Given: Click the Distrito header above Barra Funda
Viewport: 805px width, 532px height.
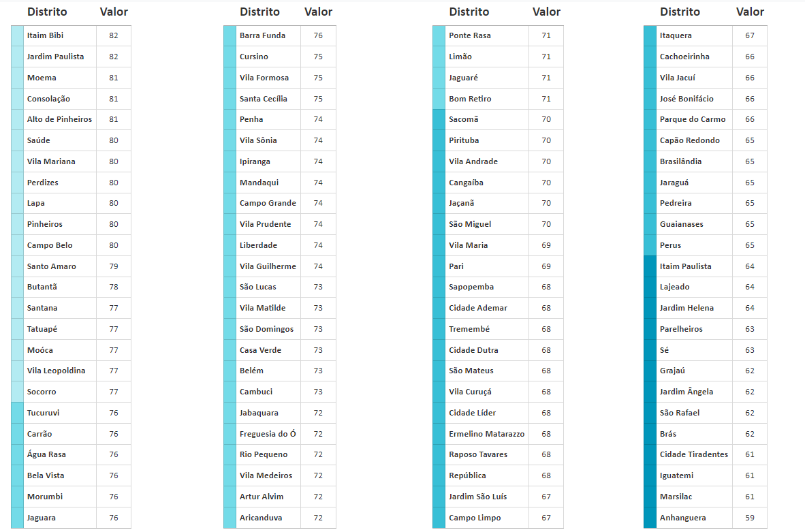Looking at the screenshot, I should tap(259, 12).
